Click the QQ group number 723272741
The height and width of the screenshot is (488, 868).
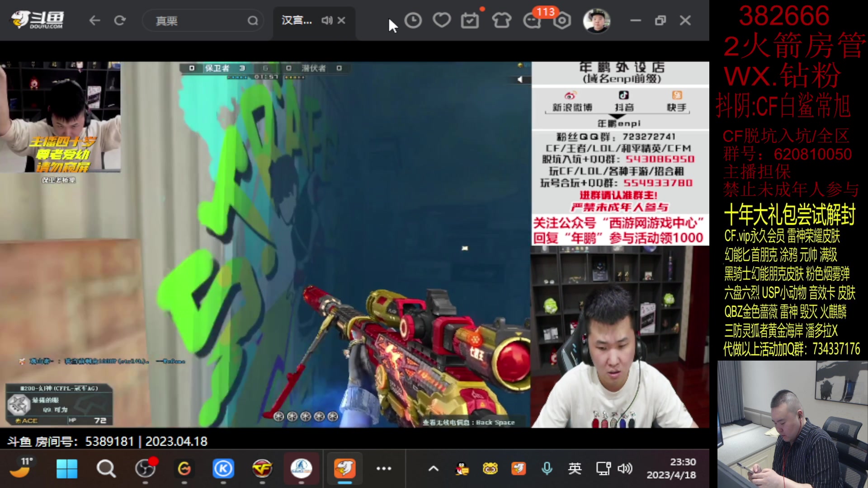point(649,137)
